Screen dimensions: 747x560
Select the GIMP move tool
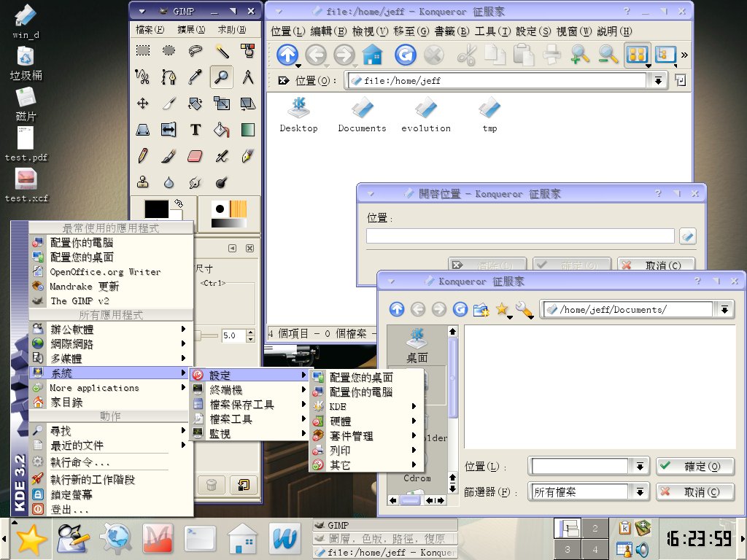[143, 104]
